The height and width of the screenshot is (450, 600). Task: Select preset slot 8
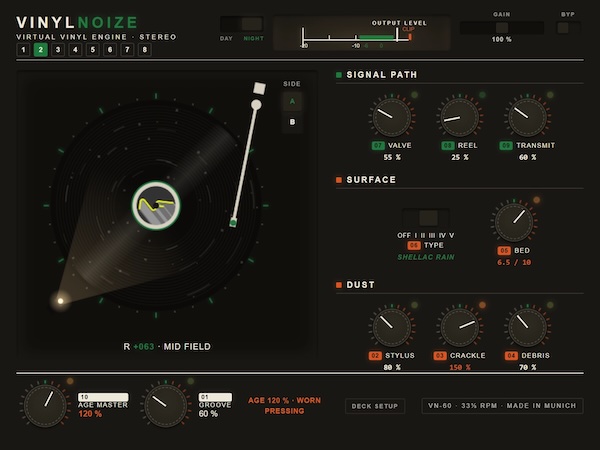[x=145, y=50]
